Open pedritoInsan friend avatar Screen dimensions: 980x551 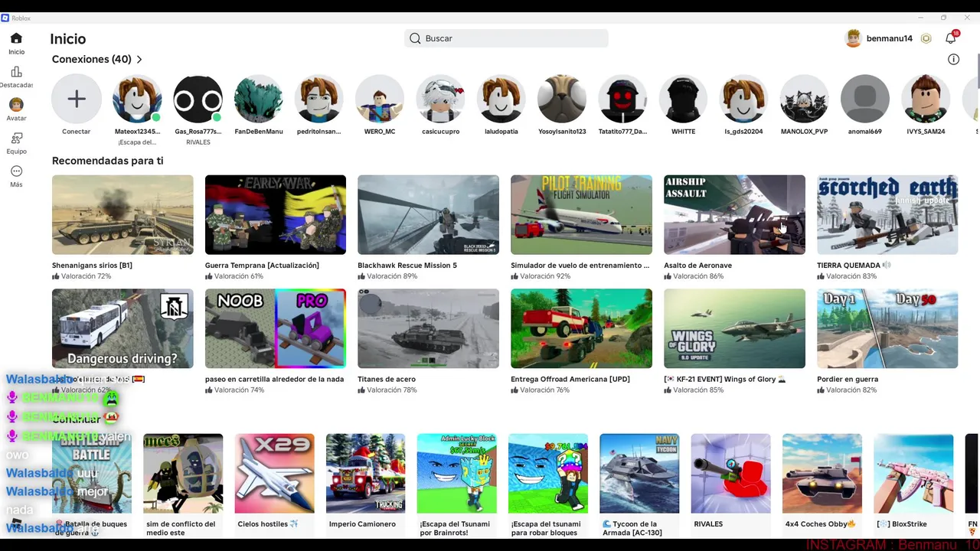click(x=319, y=99)
